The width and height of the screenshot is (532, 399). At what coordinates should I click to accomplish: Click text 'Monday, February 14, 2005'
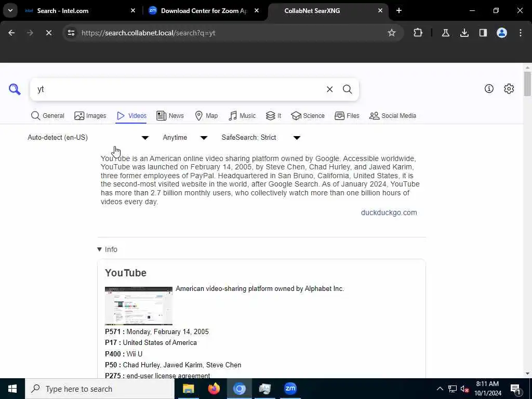168,331
